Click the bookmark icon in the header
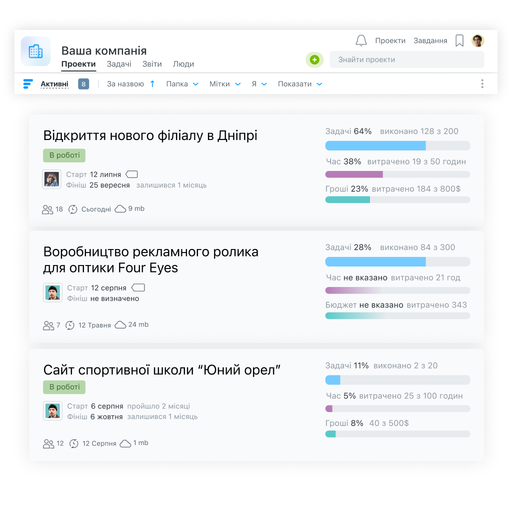Screen dimensions: 512x512 coord(460,41)
